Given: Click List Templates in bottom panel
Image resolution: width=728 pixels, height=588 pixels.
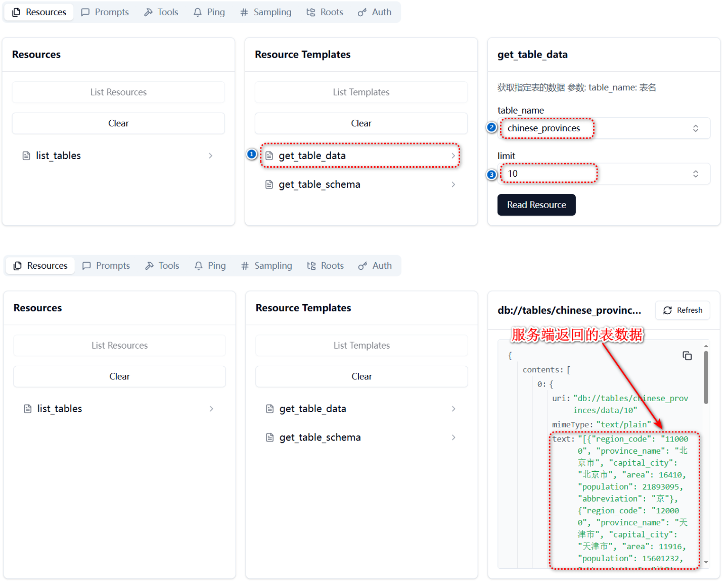Looking at the screenshot, I should (361, 346).
